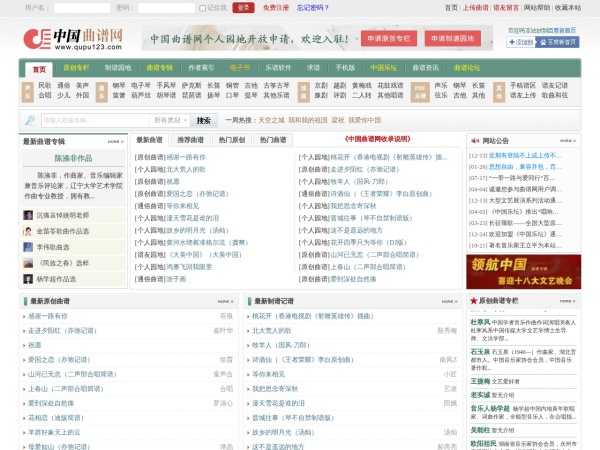Open the thumbnail beside 杨学超作品选
The width and height of the screenshot is (600, 450).
tap(28, 279)
